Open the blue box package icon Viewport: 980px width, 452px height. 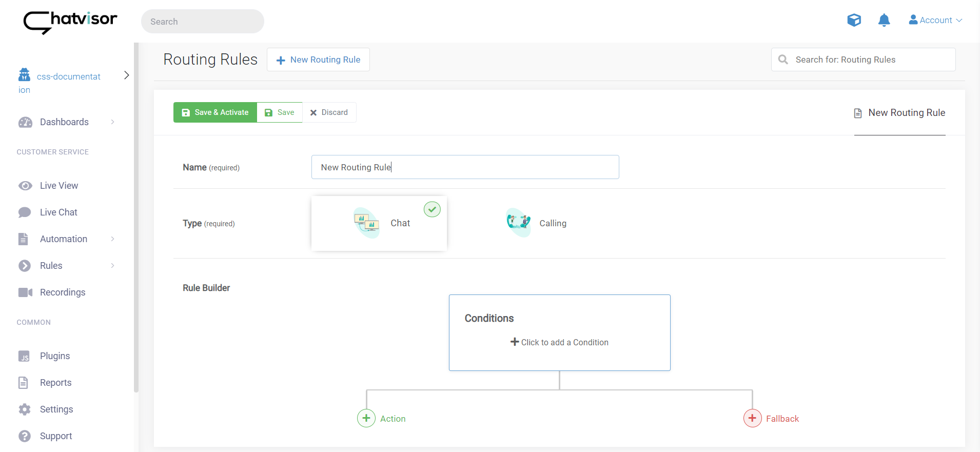click(854, 20)
